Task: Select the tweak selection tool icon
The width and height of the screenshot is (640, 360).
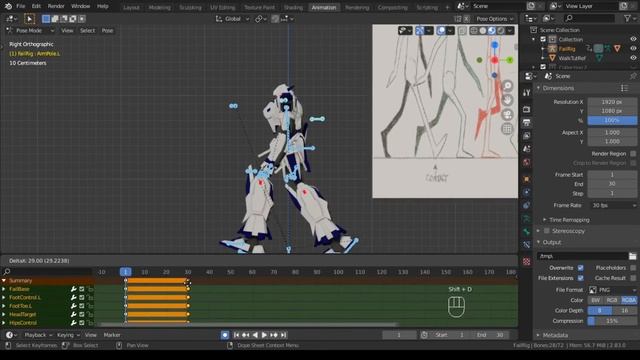Action: click(x=29, y=19)
